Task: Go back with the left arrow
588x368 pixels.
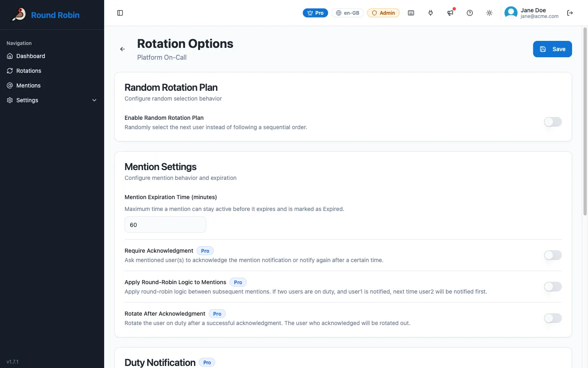Action: 122,49
